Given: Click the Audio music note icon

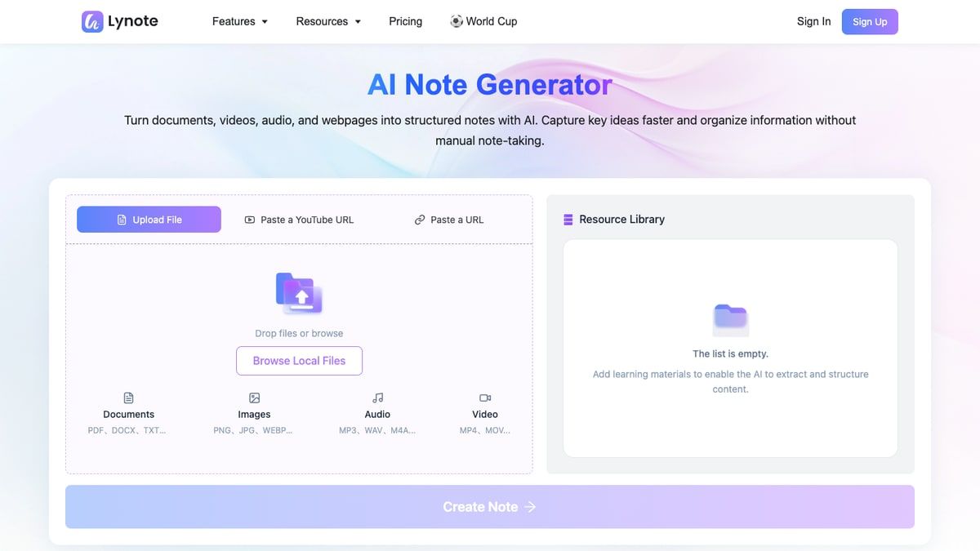Looking at the screenshot, I should [x=377, y=398].
